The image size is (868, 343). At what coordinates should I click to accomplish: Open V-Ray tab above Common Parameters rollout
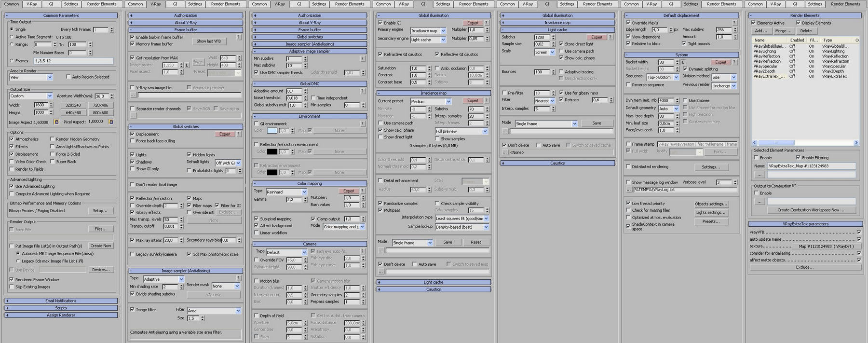(32, 4)
